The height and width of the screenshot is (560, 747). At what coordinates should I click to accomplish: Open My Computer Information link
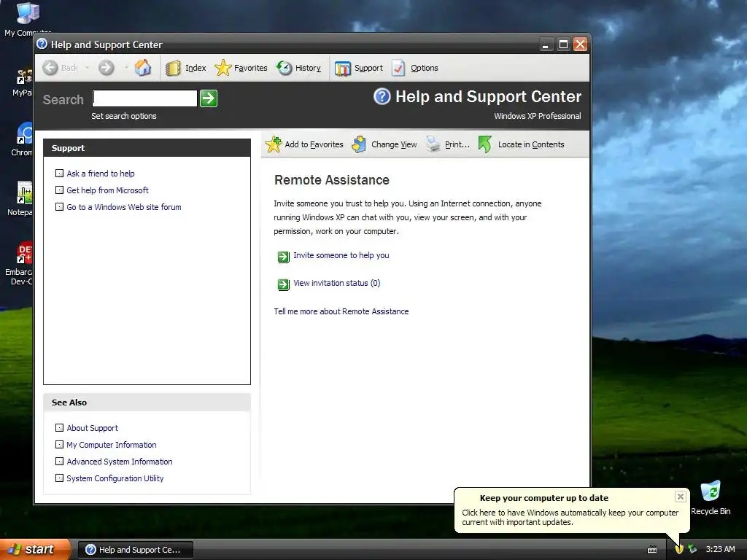tap(112, 445)
